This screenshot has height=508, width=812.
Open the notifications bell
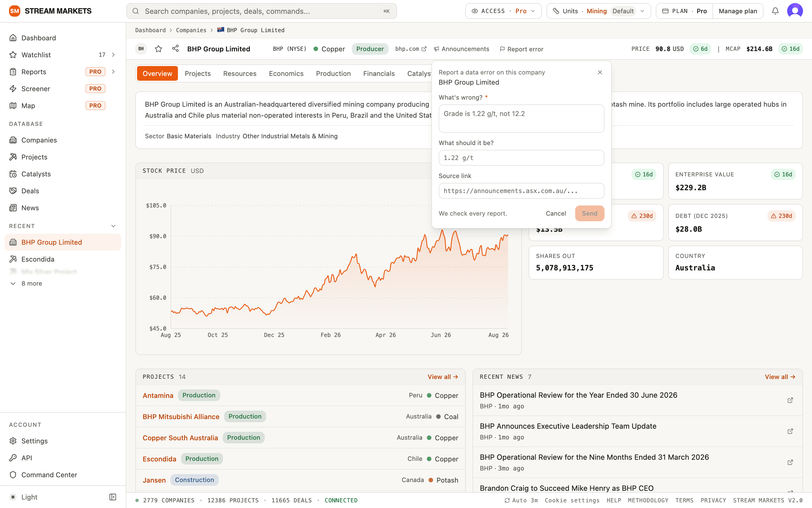(x=775, y=11)
